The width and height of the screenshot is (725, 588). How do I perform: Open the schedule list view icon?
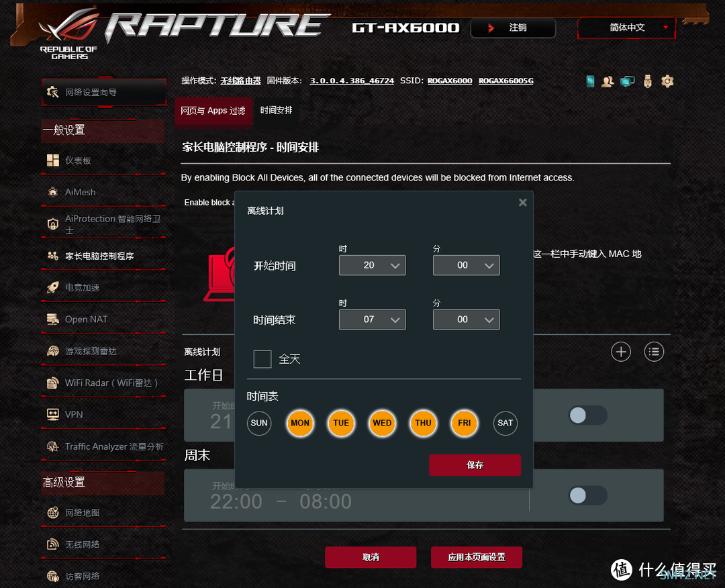654,352
